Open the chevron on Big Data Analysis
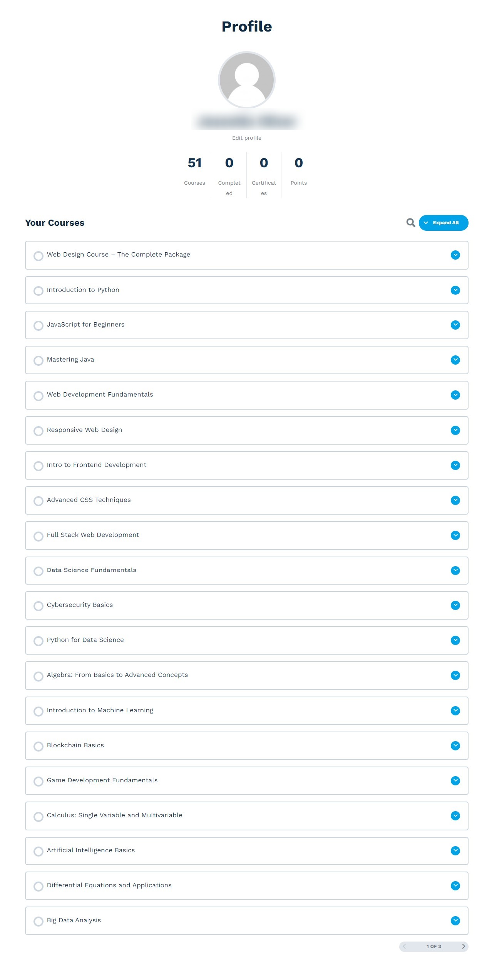This screenshot has height=980, width=477. click(x=455, y=921)
